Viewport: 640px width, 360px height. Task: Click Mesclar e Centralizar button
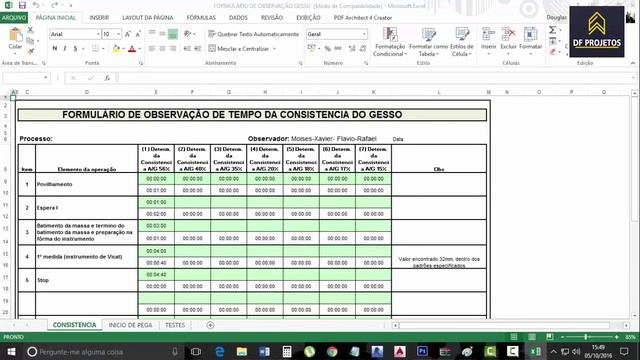click(239, 49)
